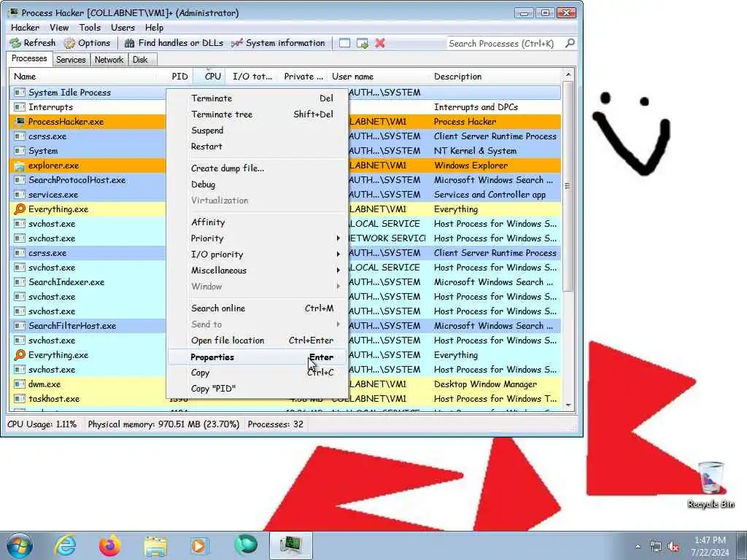This screenshot has width=747, height=560.
Task: Select the SearchIndexer.exe row
Action: click(88, 282)
